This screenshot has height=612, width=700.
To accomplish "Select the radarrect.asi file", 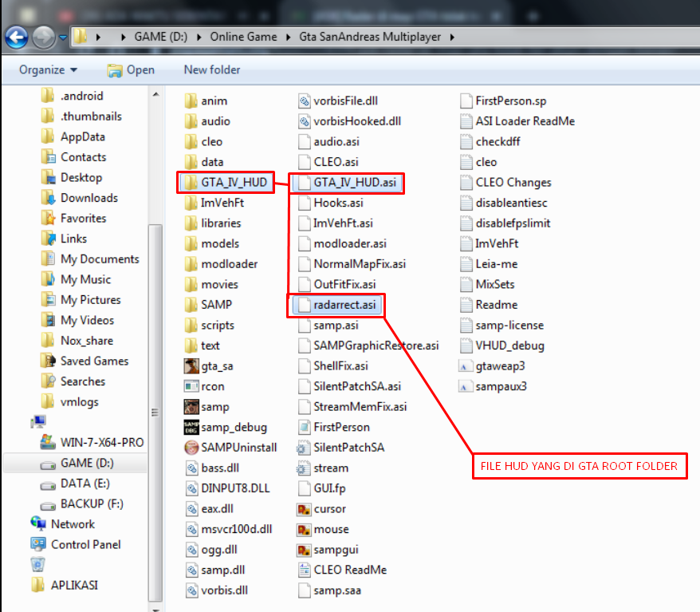I will coord(336,305).
